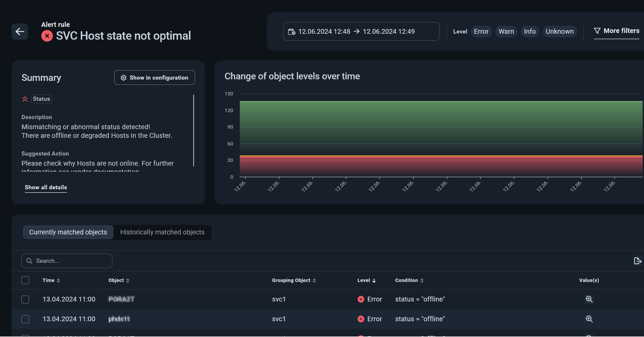Screen dimensions: 644x337
Task: Click the funnel icon next to More filters
Action: [597, 31]
